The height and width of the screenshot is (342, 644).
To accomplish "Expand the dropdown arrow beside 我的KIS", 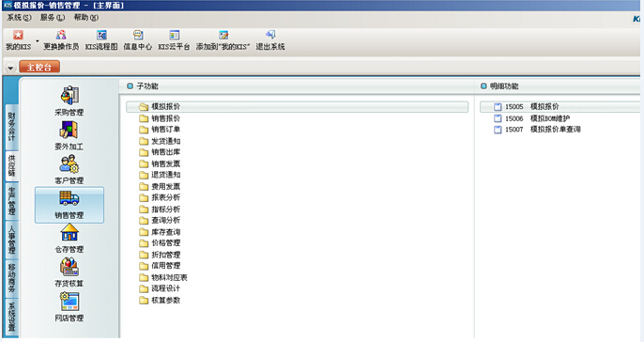I will (x=38, y=41).
